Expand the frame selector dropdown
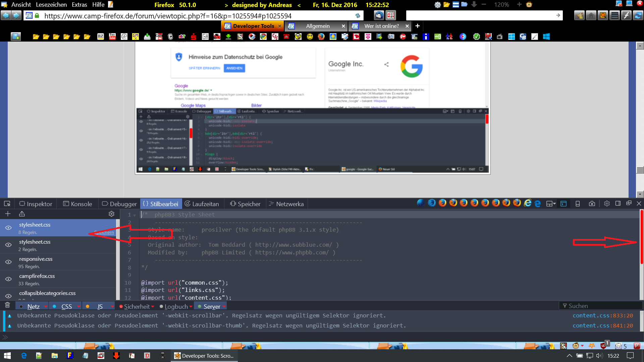Viewport: 644px width, 362px height. coord(551,204)
